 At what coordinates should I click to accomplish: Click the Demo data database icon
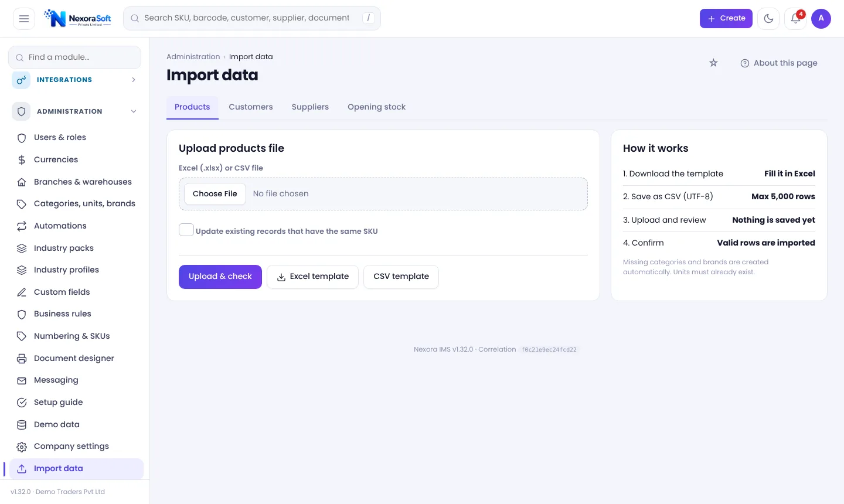pos(22,424)
